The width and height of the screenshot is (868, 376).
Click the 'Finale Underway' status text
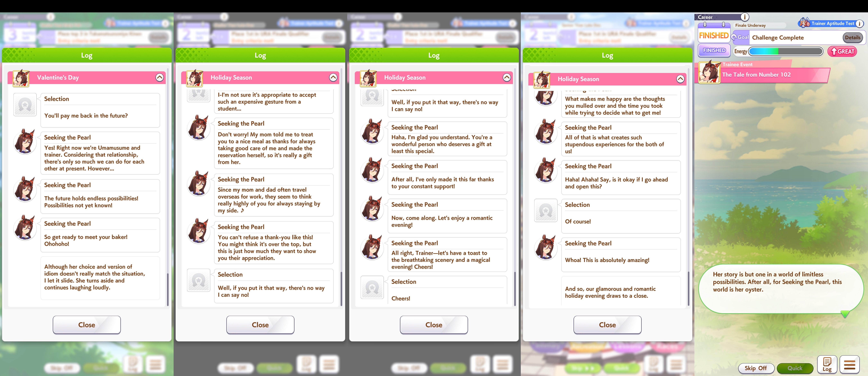point(750,25)
